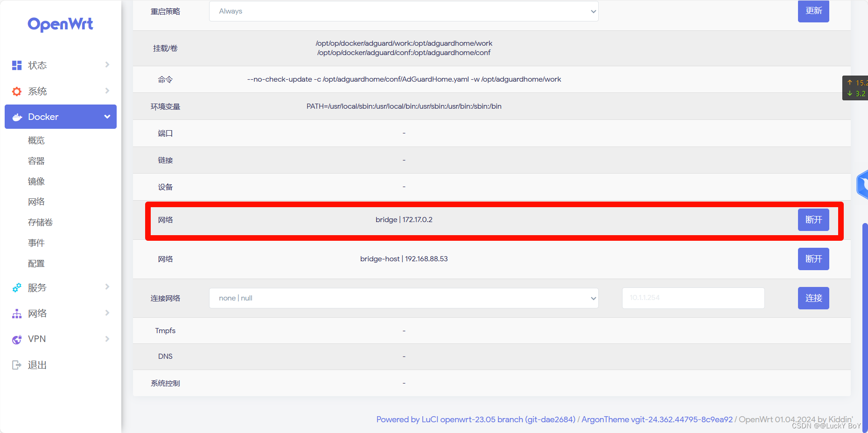Click the 连接 button
The image size is (868, 433).
(813, 298)
